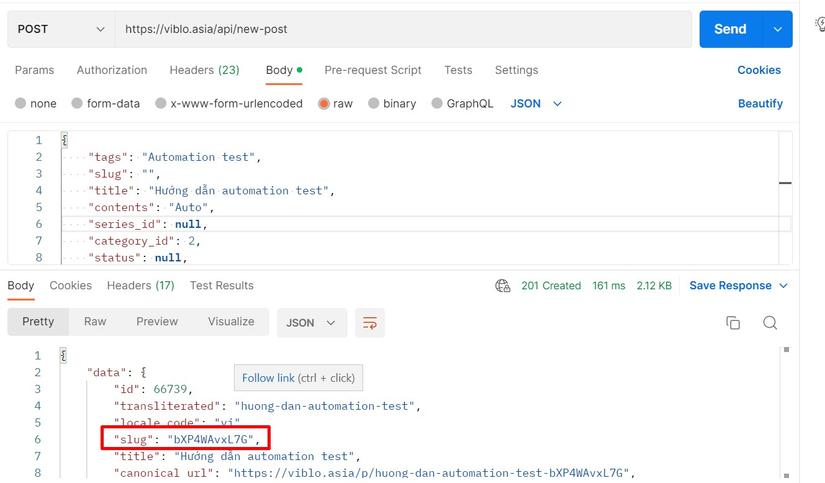
Task: Open the POST method dropdown
Action: [x=61, y=29]
